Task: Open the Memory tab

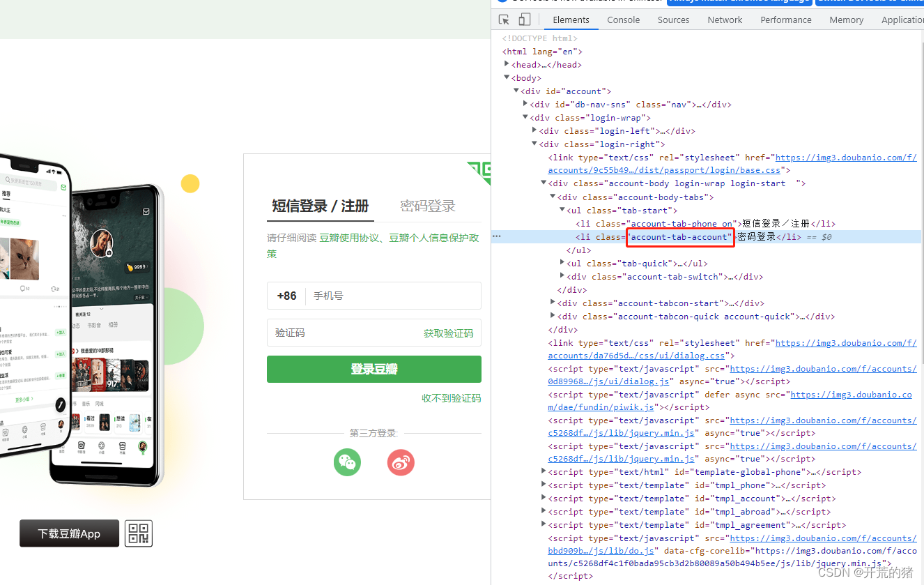Action: point(846,20)
